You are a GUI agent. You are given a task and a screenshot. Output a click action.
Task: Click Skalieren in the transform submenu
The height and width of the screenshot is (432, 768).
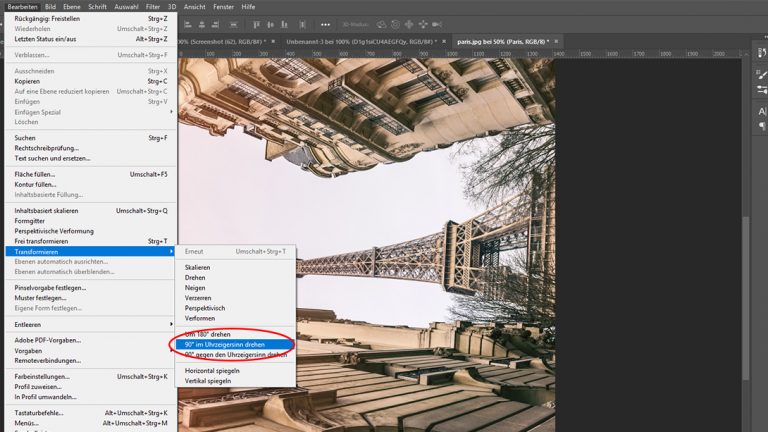(198, 267)
